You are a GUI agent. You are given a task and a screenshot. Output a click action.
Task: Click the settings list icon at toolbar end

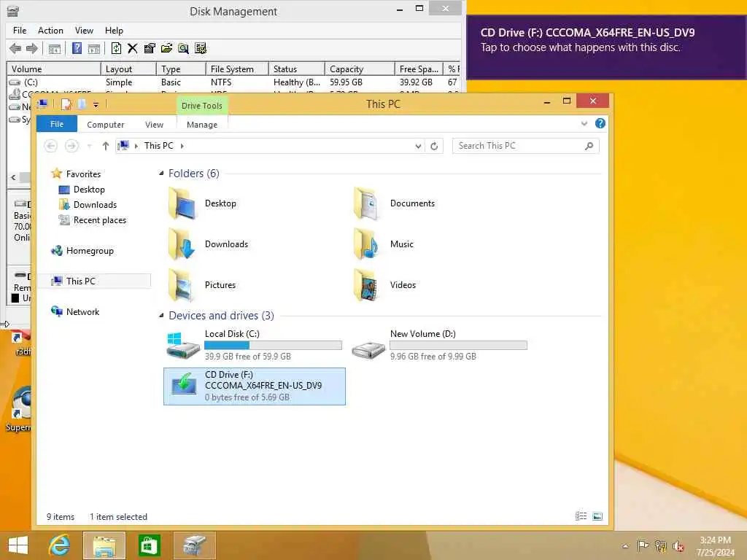tap(201, 48)
